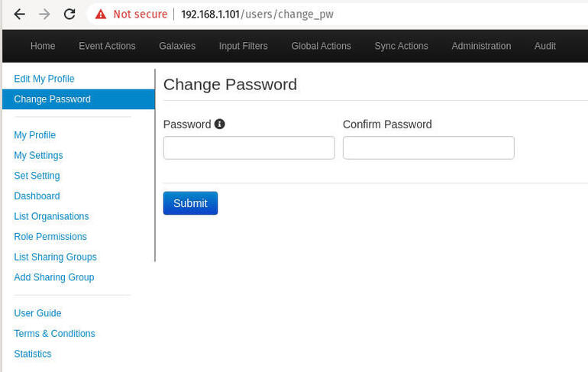Reload the page with refresh icon

click(x=69, y=15)
